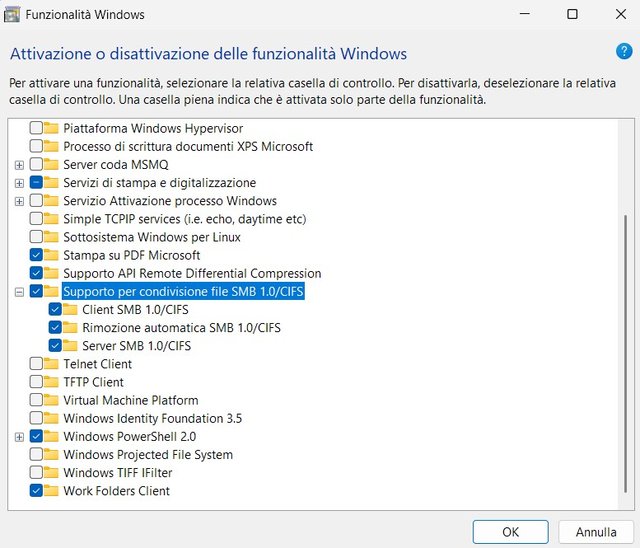
Task: Click folder icon beside Sottosistema Windows per Linux
Action: coord(51,237)
